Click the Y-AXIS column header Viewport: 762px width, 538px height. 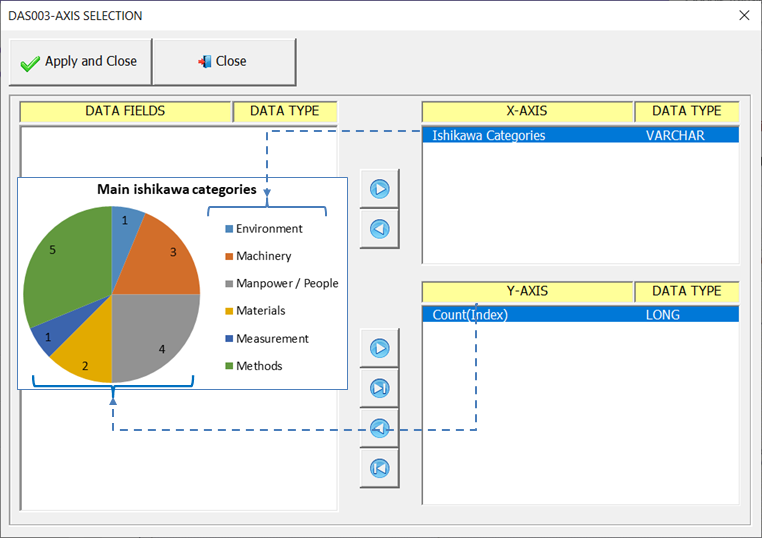(x=527, y=291)
